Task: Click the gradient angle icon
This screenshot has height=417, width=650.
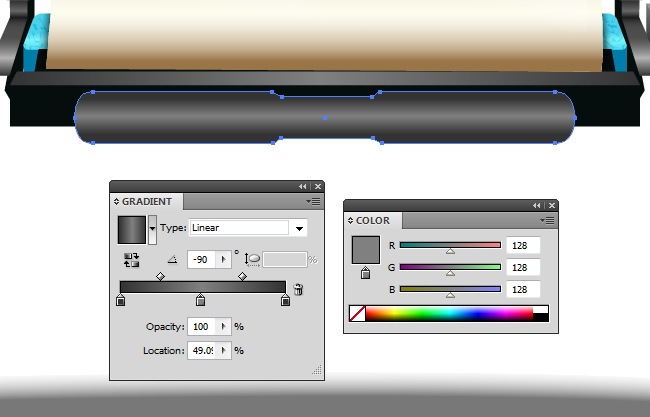Action: pos(172,260)
